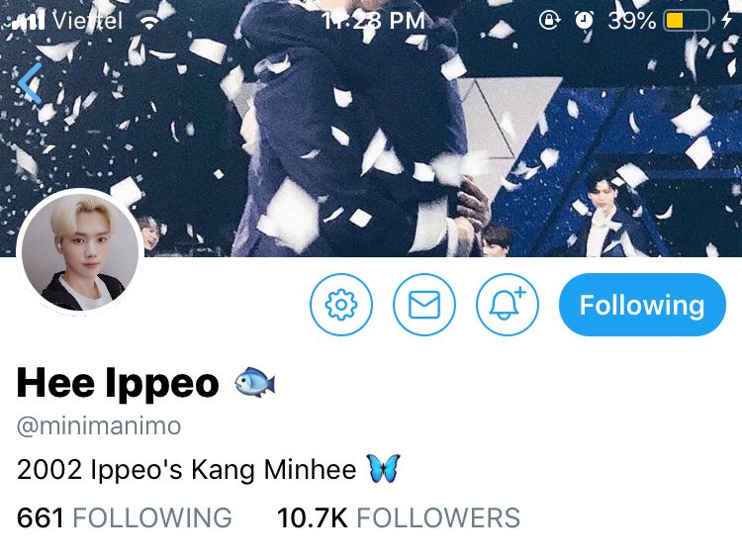Tap the battery indicator in status bar
Viewport: 742px width, 560px height.
[x=689, y=21]
